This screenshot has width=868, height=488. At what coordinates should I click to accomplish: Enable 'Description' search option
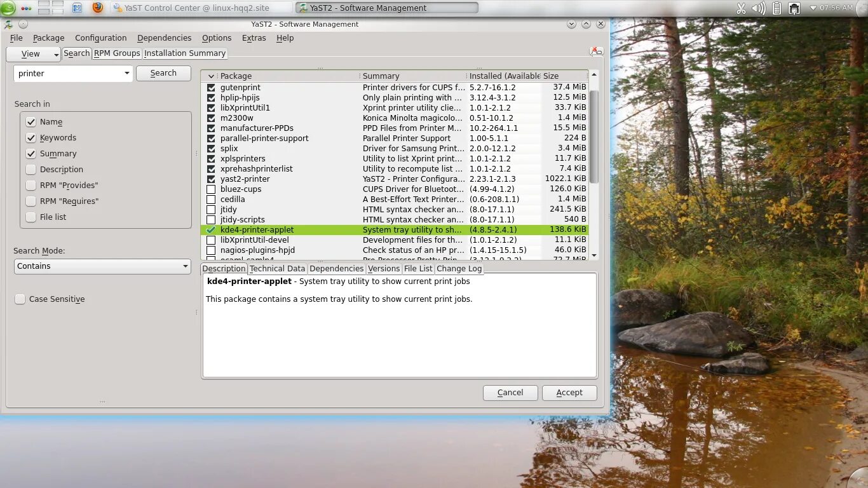point(31,170)
